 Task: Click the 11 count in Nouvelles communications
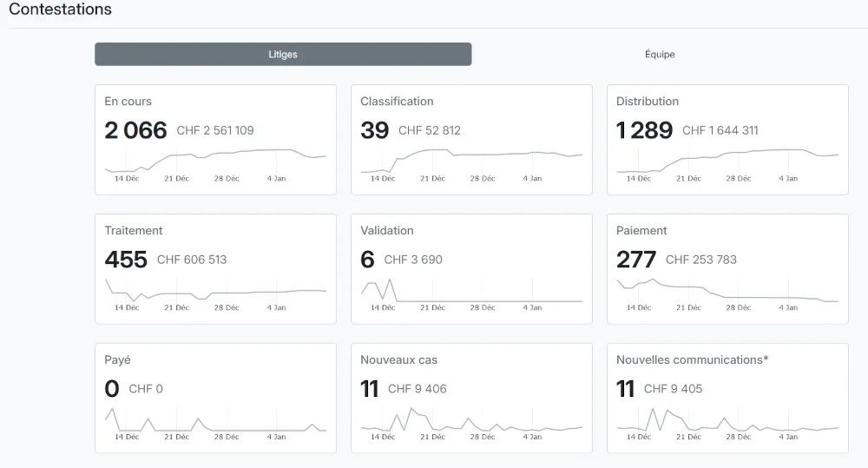625,389
